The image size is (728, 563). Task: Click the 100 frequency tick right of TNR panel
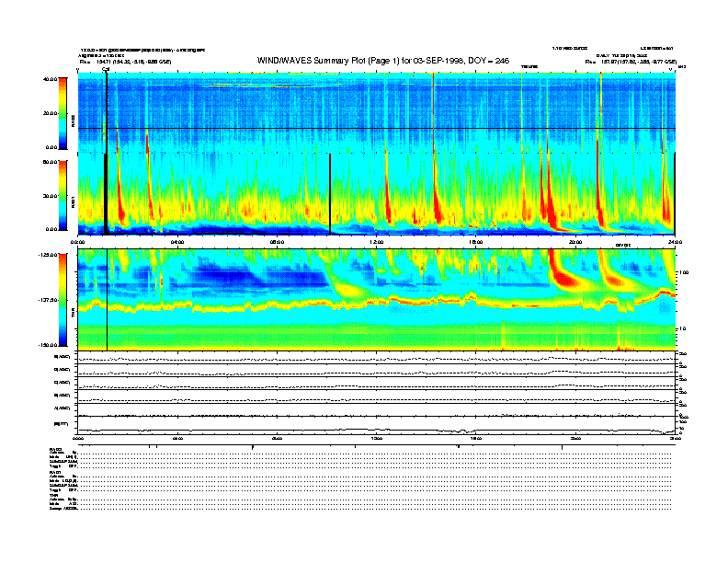pyautogui.click(x=684, y=272)
